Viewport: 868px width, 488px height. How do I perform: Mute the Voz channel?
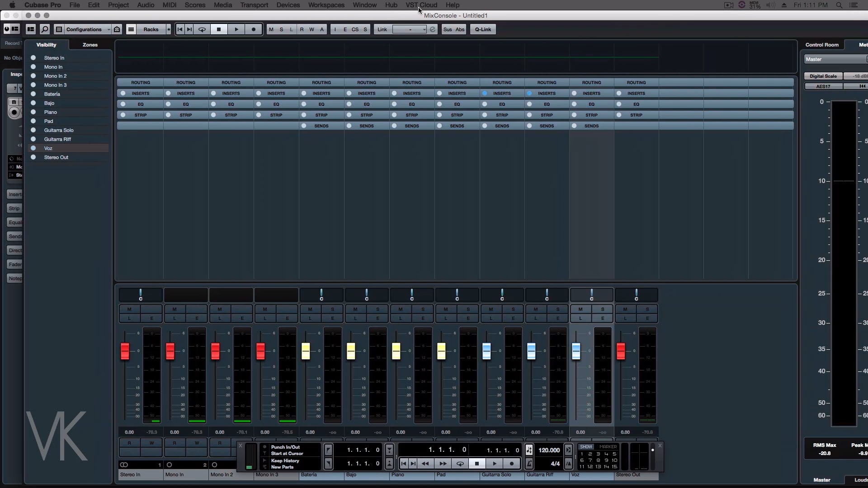[580, 310]
